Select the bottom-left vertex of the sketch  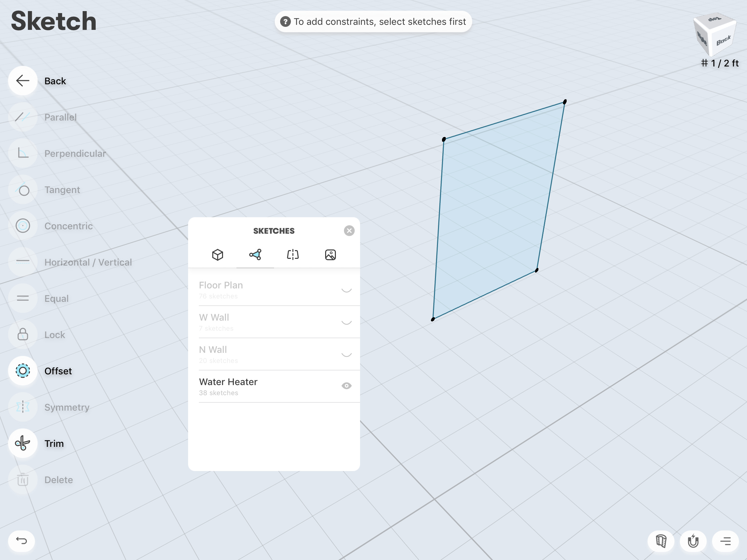[x=433, y=319]
